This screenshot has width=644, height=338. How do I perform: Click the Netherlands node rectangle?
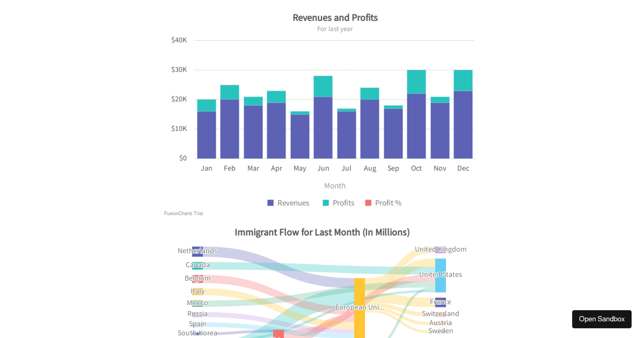[197, 251]
